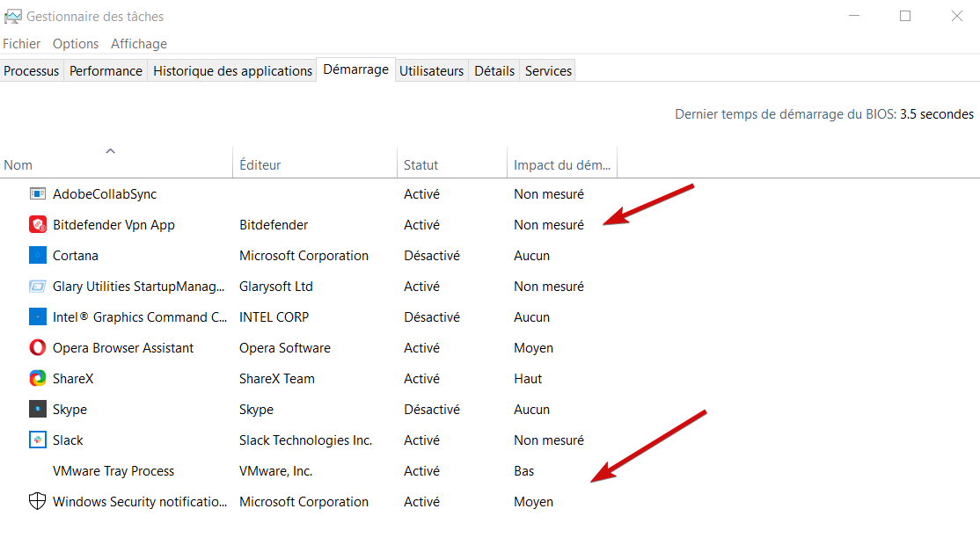This screenshot has height=538, width=980.
Task: Click Non mesuré impact for Slack
Action: (549, 440)
